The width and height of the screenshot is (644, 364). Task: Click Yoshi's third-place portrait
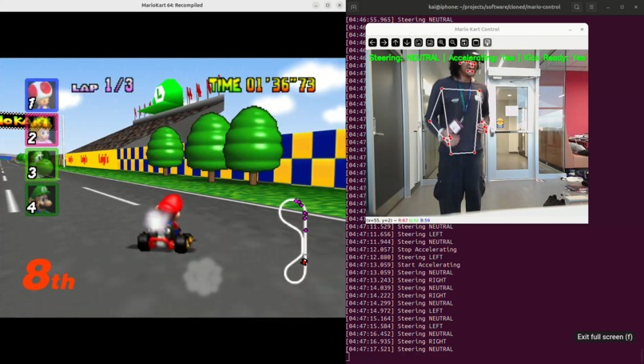point(42,165)
